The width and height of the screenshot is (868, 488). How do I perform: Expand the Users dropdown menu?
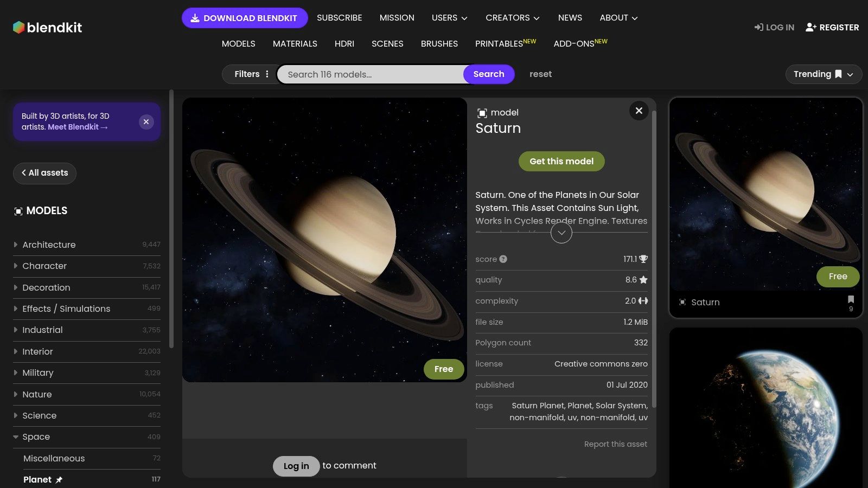pyautogui.click(x=449, y=18)
